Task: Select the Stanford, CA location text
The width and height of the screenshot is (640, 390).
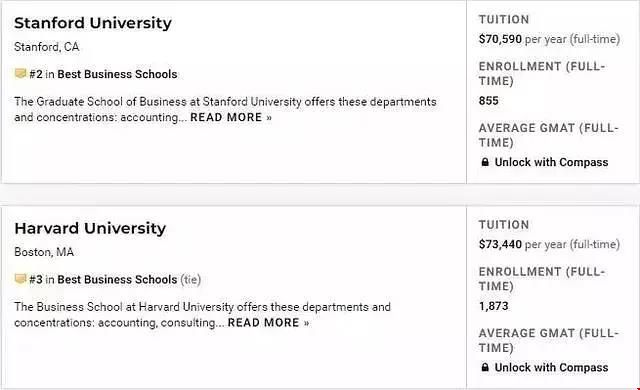Action: (47, 47)
